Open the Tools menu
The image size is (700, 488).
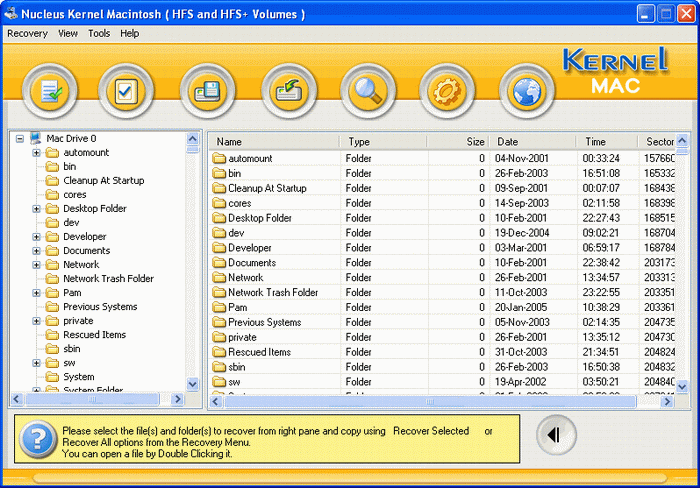pos(99,33)
